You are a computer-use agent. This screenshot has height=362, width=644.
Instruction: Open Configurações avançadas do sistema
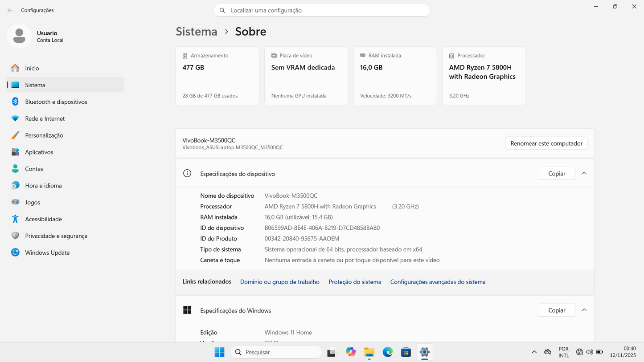coord(438,281)
